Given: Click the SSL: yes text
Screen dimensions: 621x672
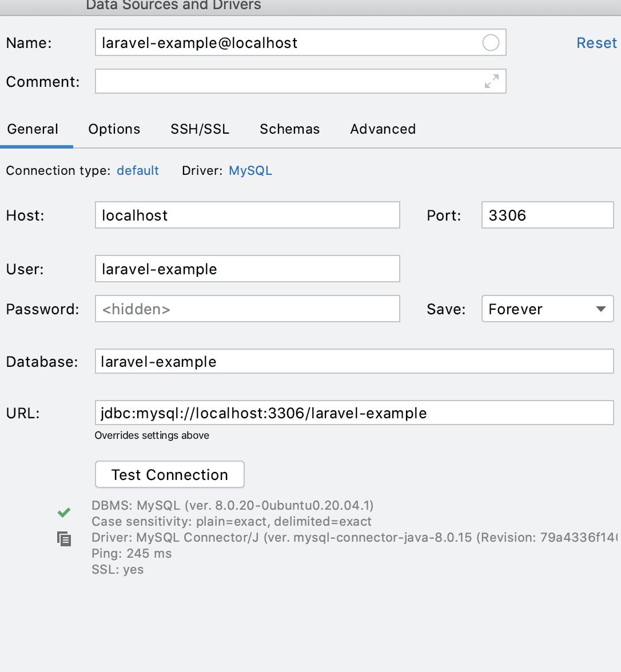Looking at the screenshot, I should pos(118,570).
